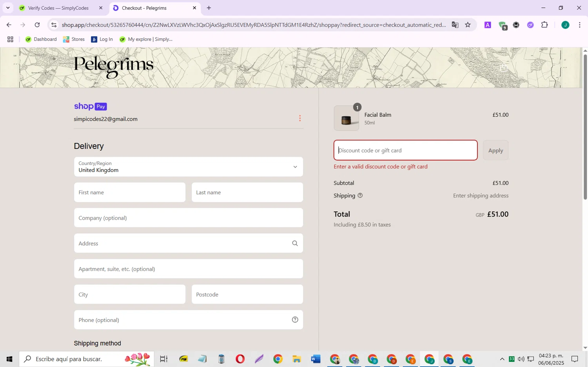Switch to Verify Codes — SimplyCodes tab
The image size is (588, 367).
60,8
